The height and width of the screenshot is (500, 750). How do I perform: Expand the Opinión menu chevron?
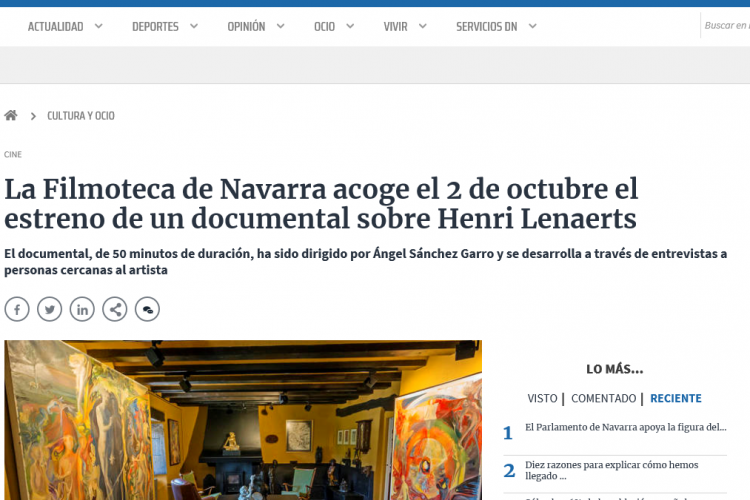(281, 26)
